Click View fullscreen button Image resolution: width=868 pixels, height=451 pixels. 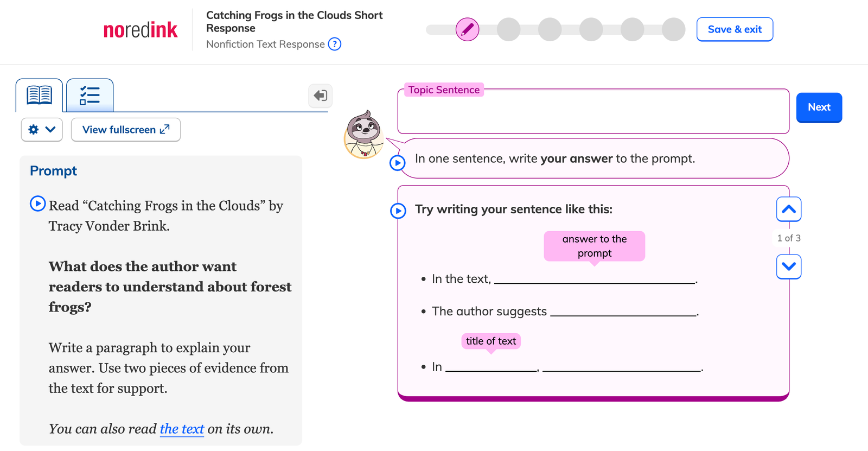[x=126, y=130]
